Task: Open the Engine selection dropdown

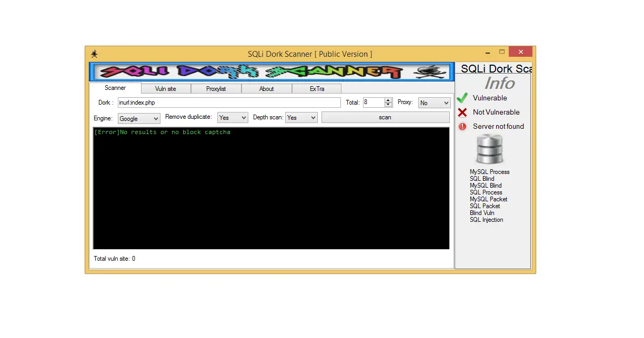Action: click(x=138, y=118)
